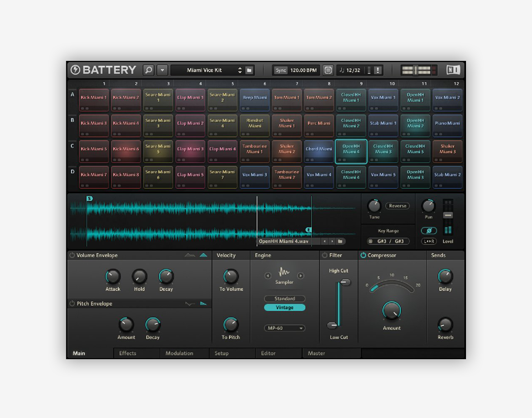Click the Pan knob
The image size is (532, 418).
click(428, 206)
